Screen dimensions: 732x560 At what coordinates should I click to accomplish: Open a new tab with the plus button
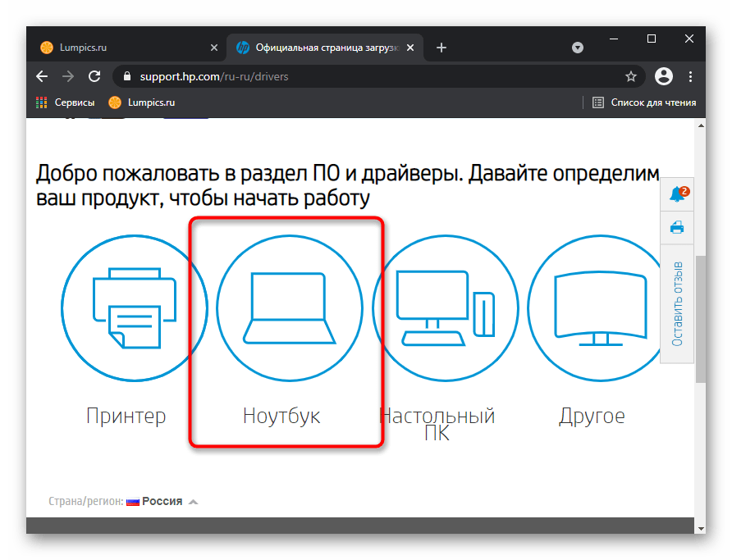pos(441,48)
